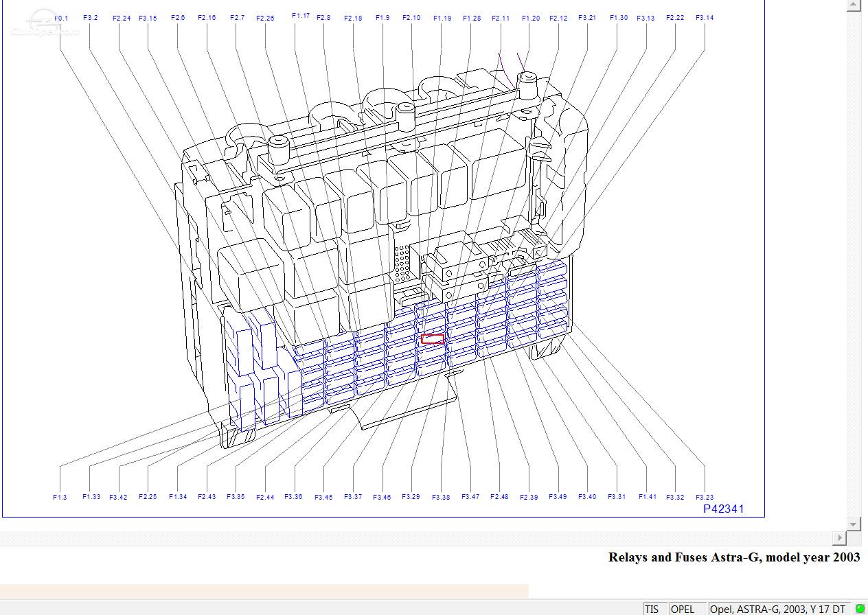
Task: Click the F3.32 fuse label
Action: 675,498
